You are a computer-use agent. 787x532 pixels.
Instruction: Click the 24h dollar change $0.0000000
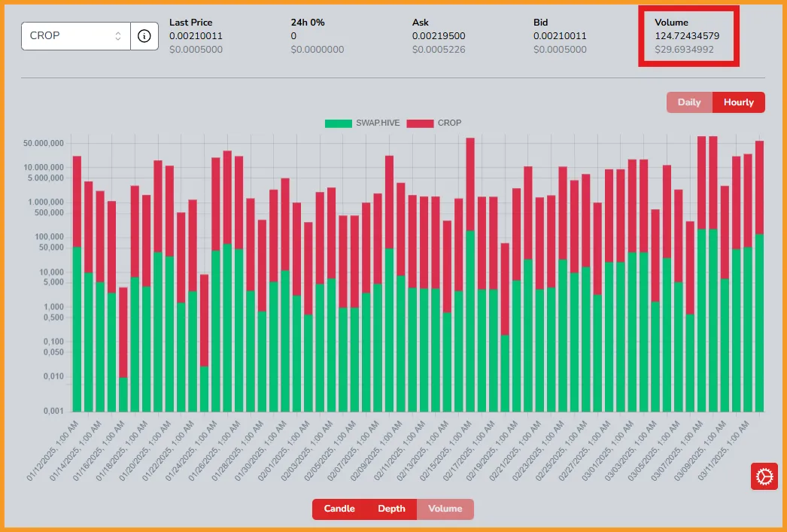tap(318, 50)
